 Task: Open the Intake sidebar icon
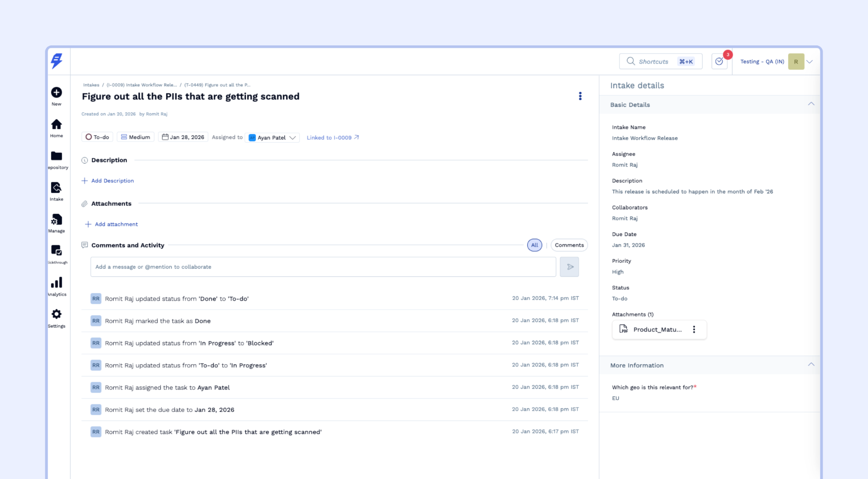[x=56, y=188]
